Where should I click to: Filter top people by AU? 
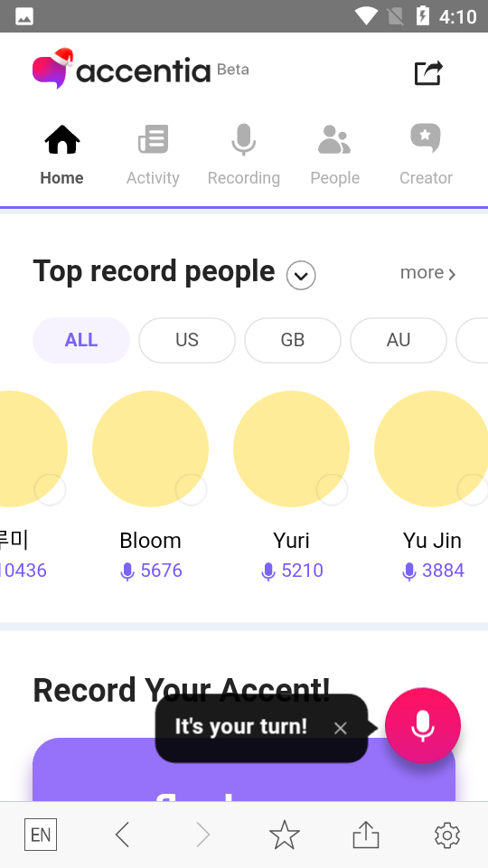(x=399, y=340)
